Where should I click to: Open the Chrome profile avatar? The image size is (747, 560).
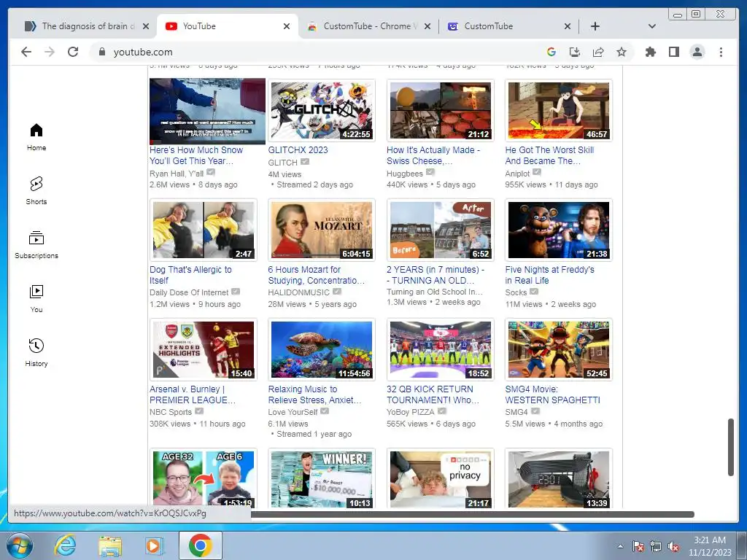697,52
